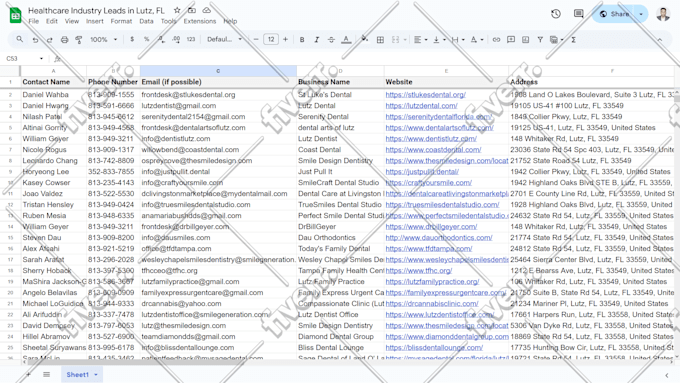Screen dimensions: 680x383
Task: Open version history clock icon
Action: 556,14
